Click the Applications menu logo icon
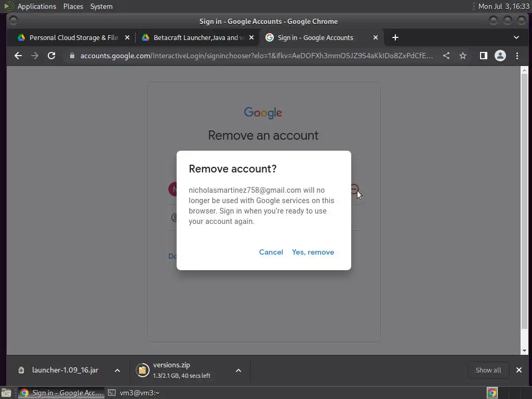This screenshot has height=399, width=532. click(8, 6)
